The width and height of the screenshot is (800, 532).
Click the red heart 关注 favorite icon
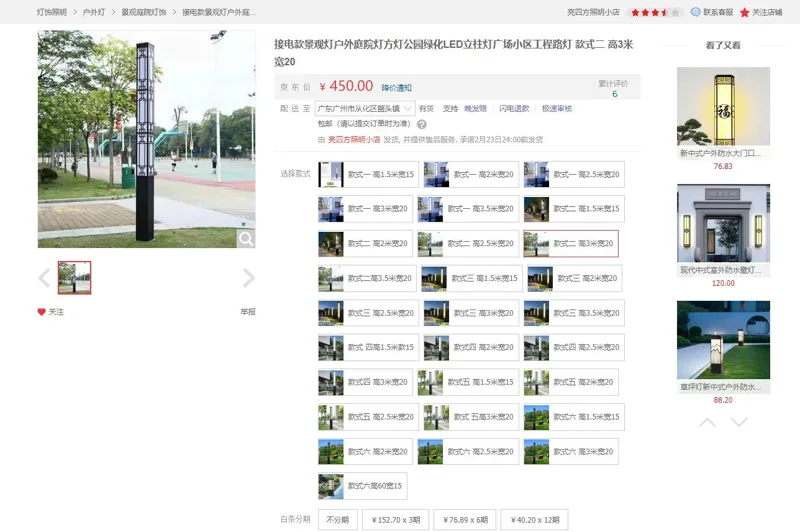[x=41, y=312]
